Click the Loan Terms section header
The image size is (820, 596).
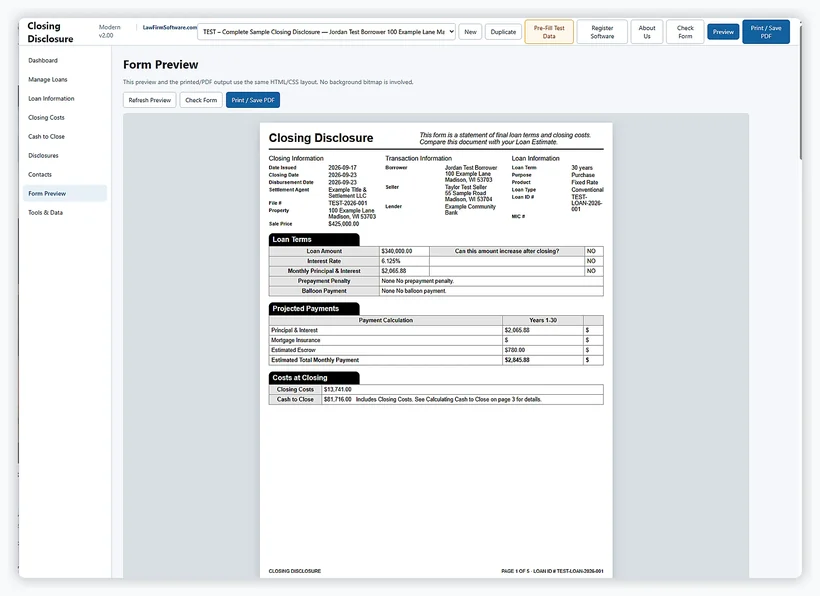point(314,239)
